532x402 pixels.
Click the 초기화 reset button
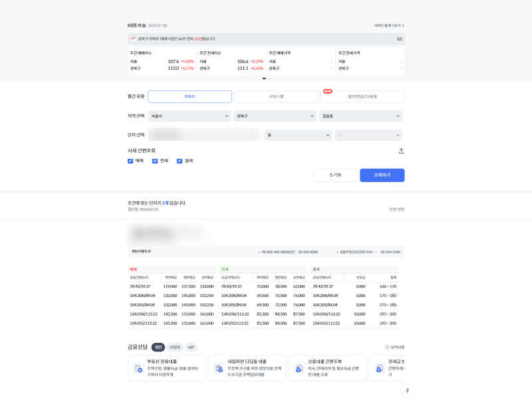tap(335, 175)
